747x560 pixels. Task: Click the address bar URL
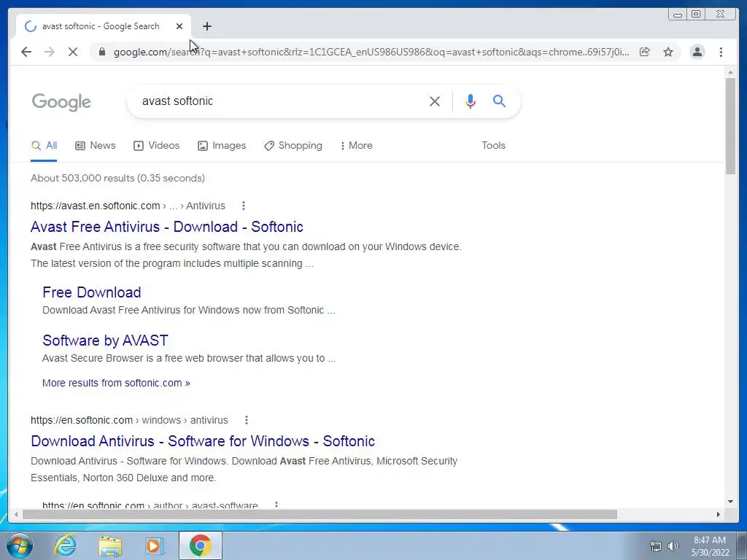click(371, 52)
